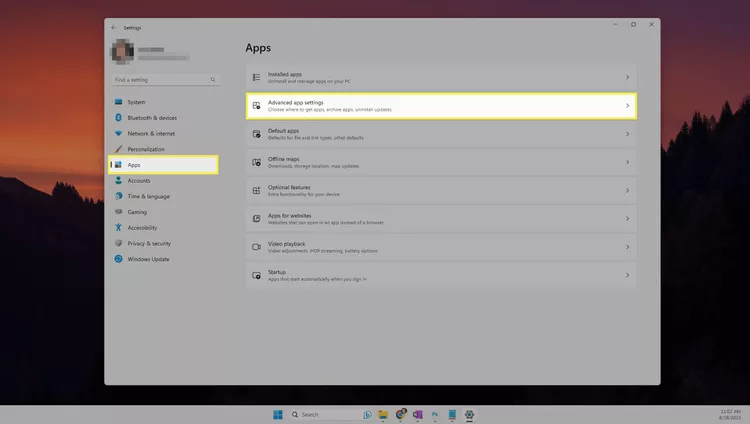Click the Installed apps list icon
The image size is (750, 424).
[x=256, y=77]
